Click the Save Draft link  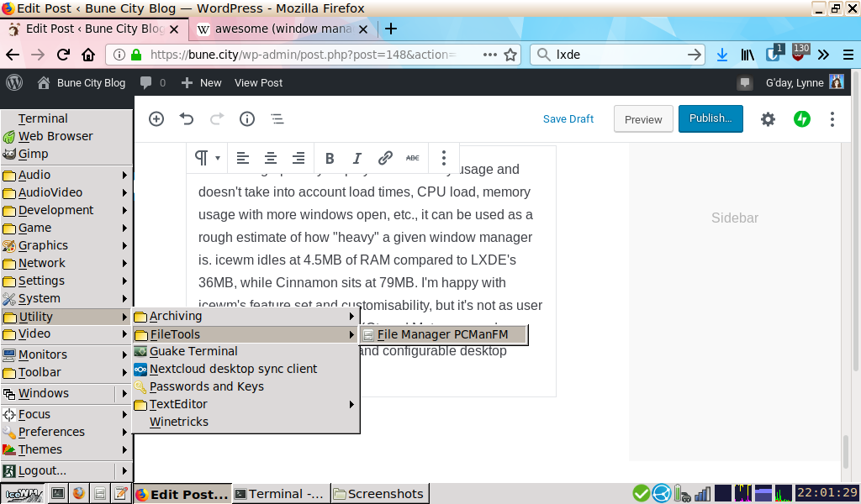(568, 119)
